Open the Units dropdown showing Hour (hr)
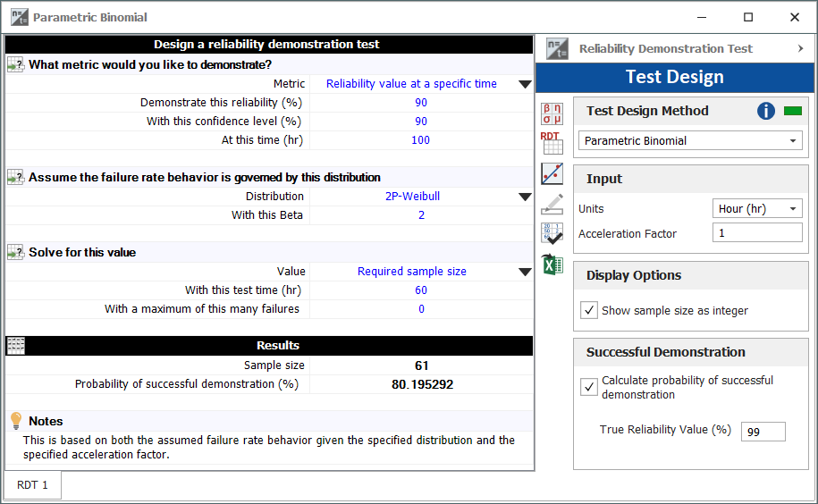This screenshot has height=504, width=818. point(757,208)
